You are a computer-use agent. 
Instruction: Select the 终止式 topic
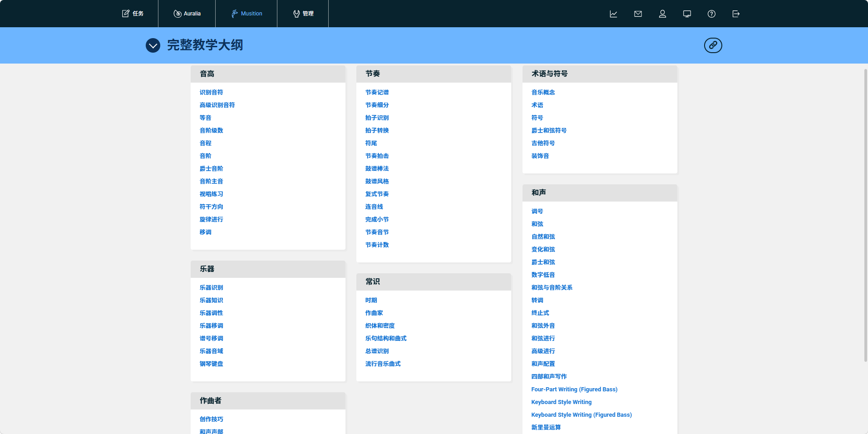(540, 313)
